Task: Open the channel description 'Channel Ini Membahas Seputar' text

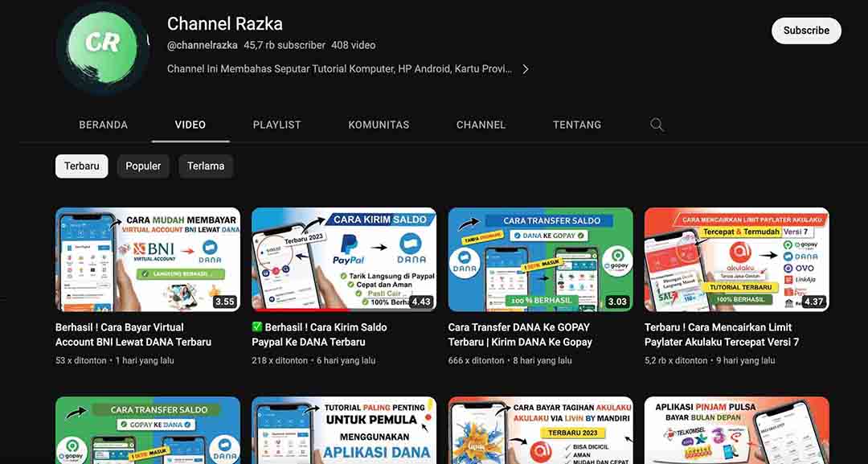Action: click(339, 69)
